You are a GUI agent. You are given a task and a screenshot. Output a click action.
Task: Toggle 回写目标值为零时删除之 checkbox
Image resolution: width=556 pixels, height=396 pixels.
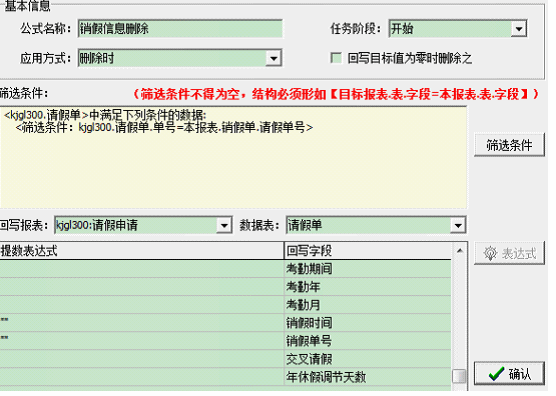click(336, 58)
